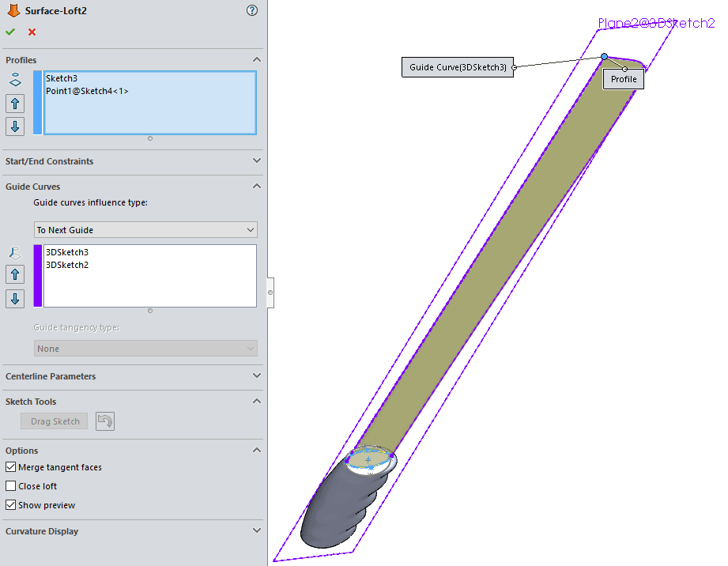Select 3DSketch2 in guide curves list
Image resolution: width=728 pixels, height=566 pixels.
click(67, 265)
